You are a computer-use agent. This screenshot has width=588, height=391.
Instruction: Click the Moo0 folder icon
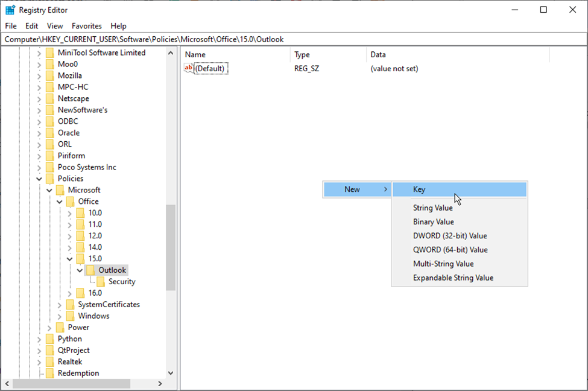(50, 64)
